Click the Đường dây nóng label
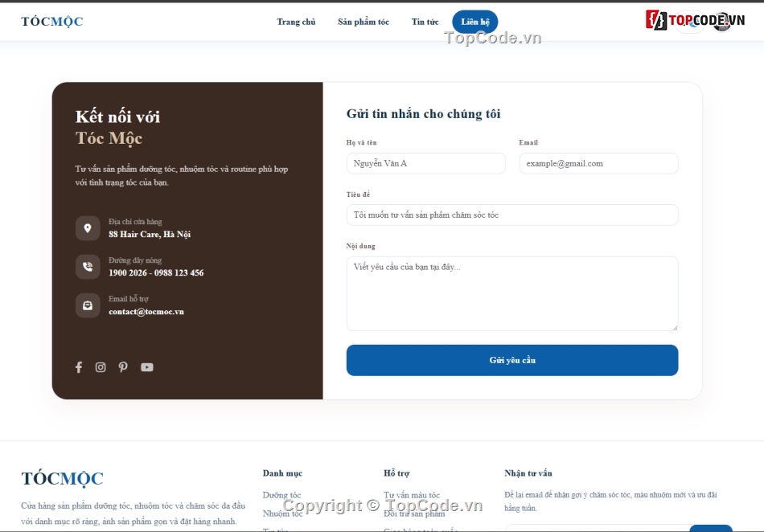This screenshot has width=764, height=532. [x=135, y=260]
